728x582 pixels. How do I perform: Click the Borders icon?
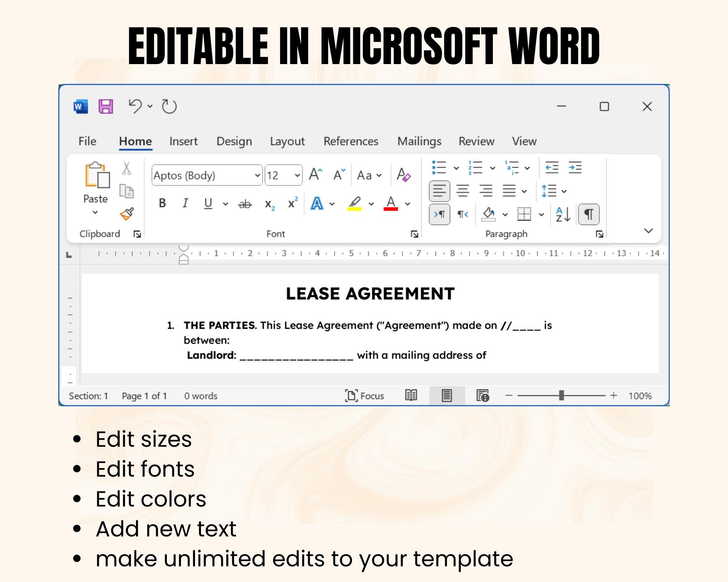click(524, 214)
